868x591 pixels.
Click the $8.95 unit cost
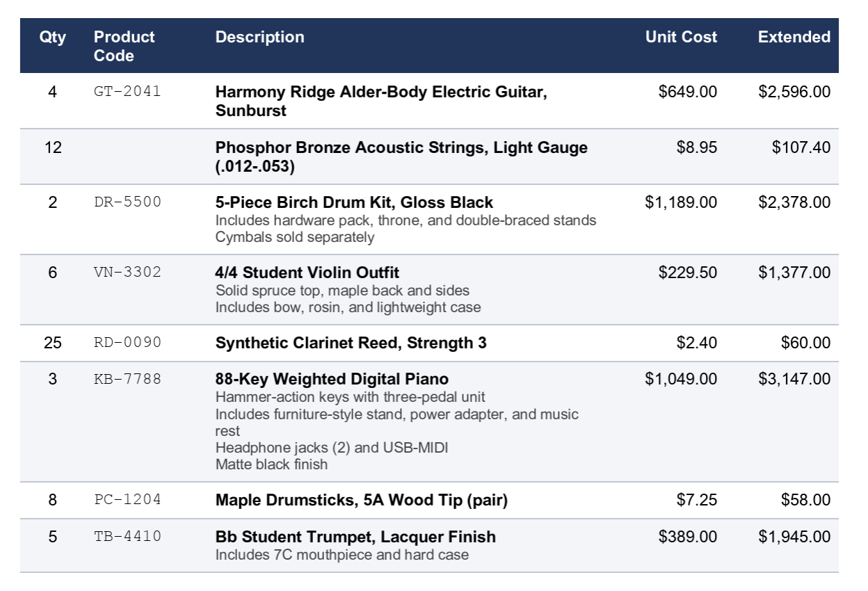click(697, 147)
